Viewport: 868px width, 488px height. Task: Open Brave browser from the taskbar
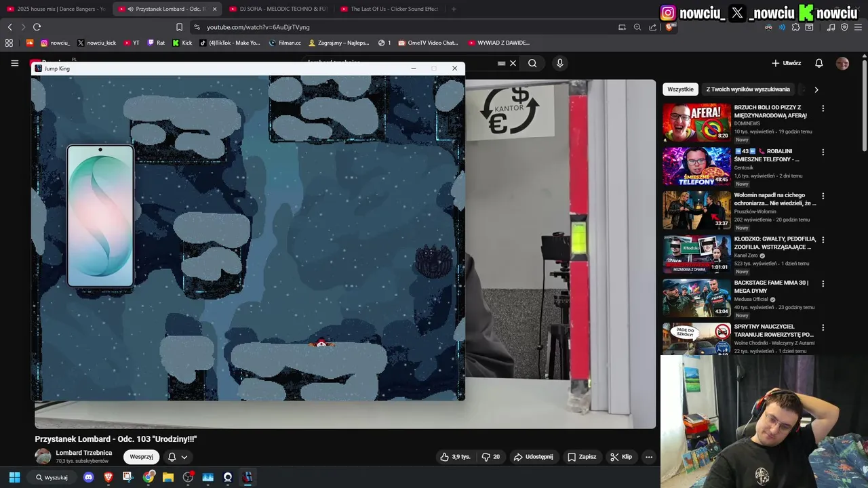(x=108, y=477)
